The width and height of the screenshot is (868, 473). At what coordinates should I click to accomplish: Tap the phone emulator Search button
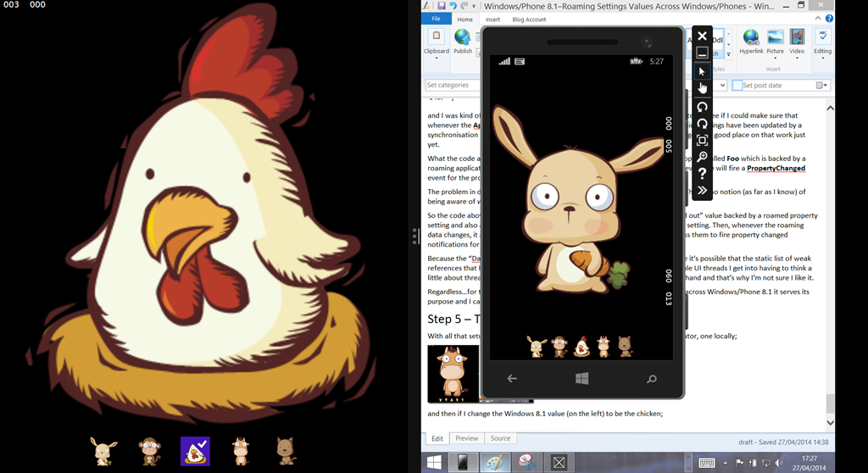[652, 379]
